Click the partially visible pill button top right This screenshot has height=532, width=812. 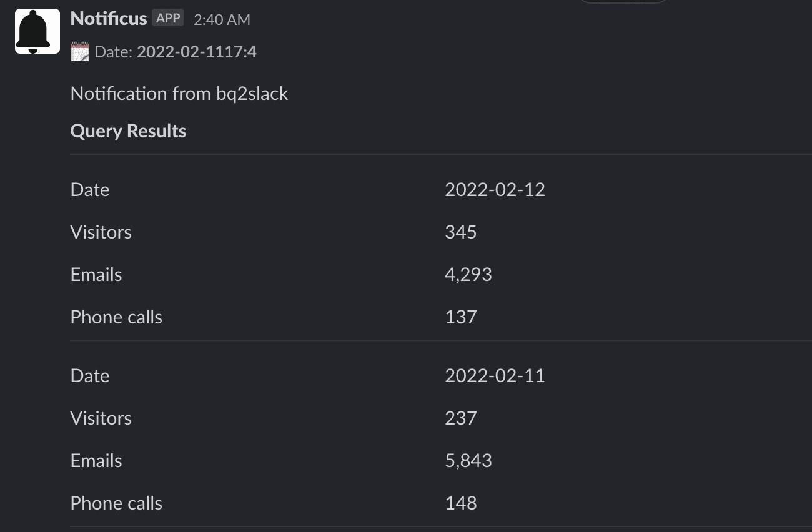(x=623, y=3)
